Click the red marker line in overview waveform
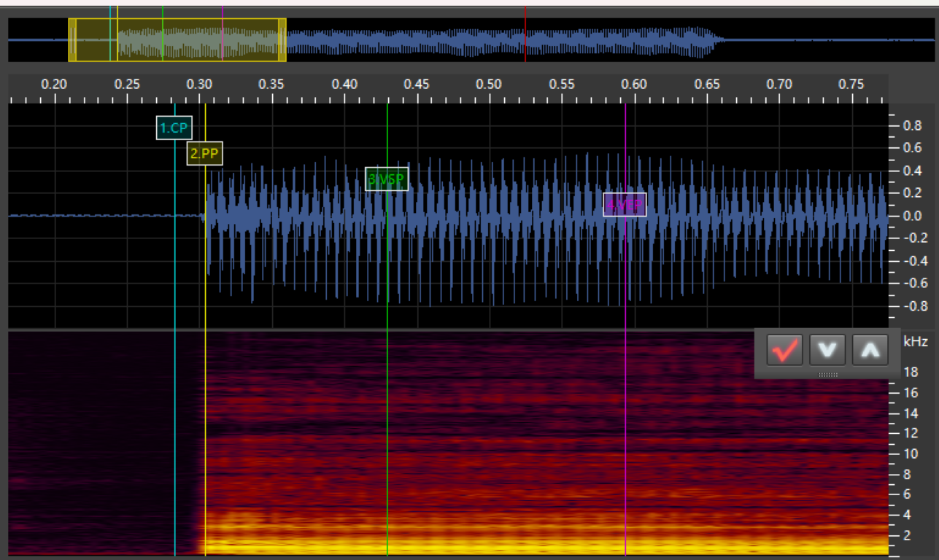 (x=525, y=40)
